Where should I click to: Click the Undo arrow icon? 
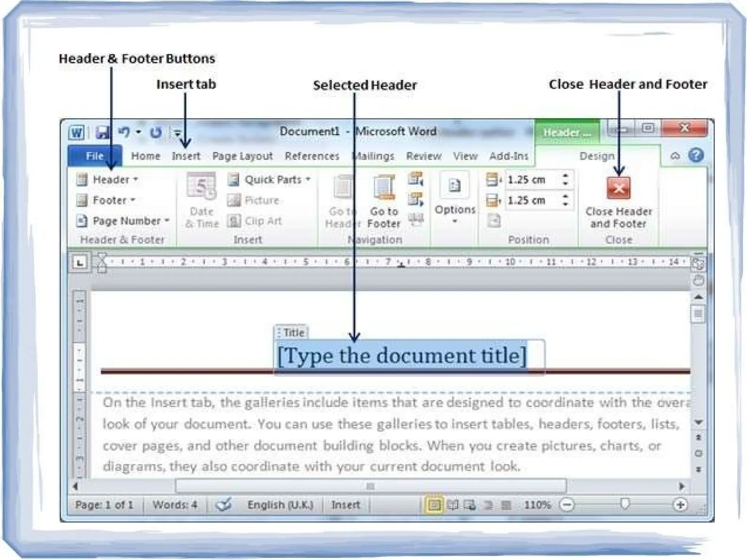coord(124,132)
